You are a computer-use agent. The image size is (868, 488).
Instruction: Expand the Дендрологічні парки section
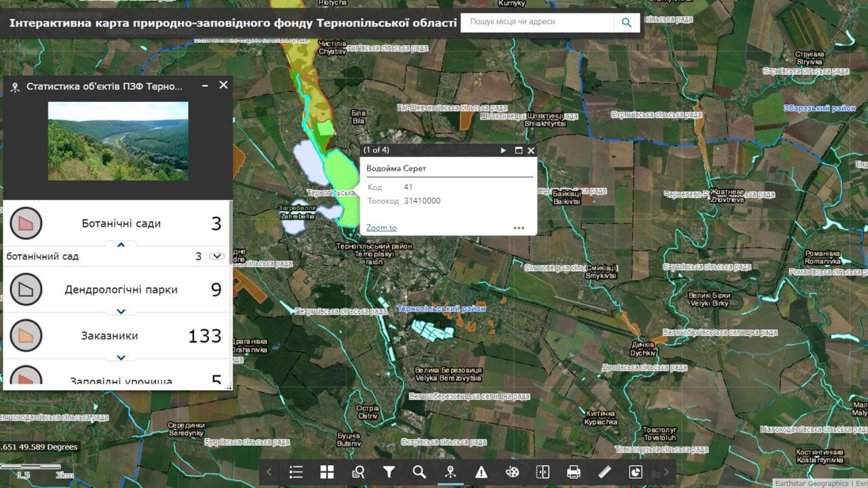click(121, 312)
